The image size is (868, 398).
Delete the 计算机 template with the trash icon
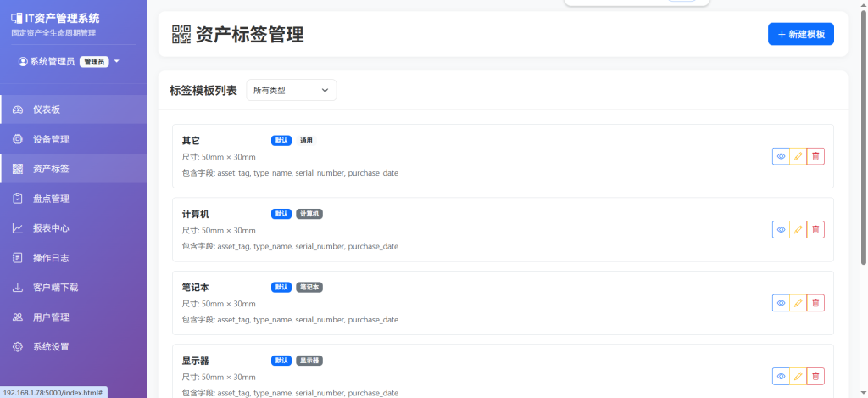click(815, 229)
